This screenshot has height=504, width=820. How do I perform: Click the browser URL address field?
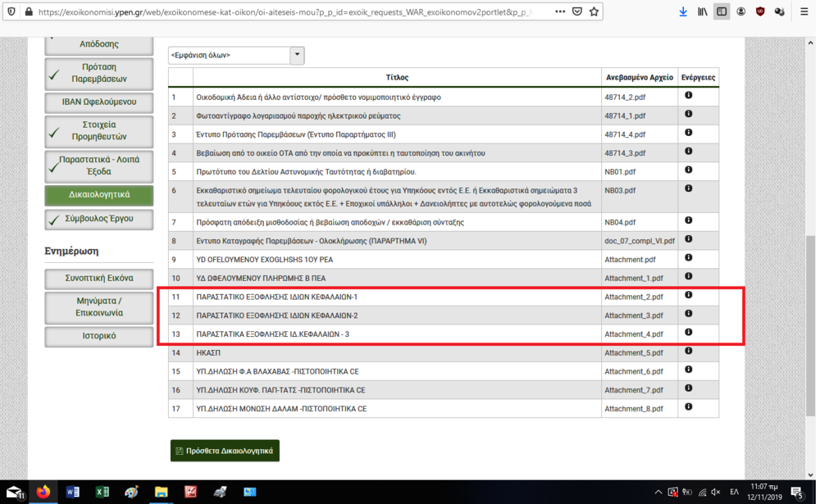pyautogui.click(x=287, y=12)
